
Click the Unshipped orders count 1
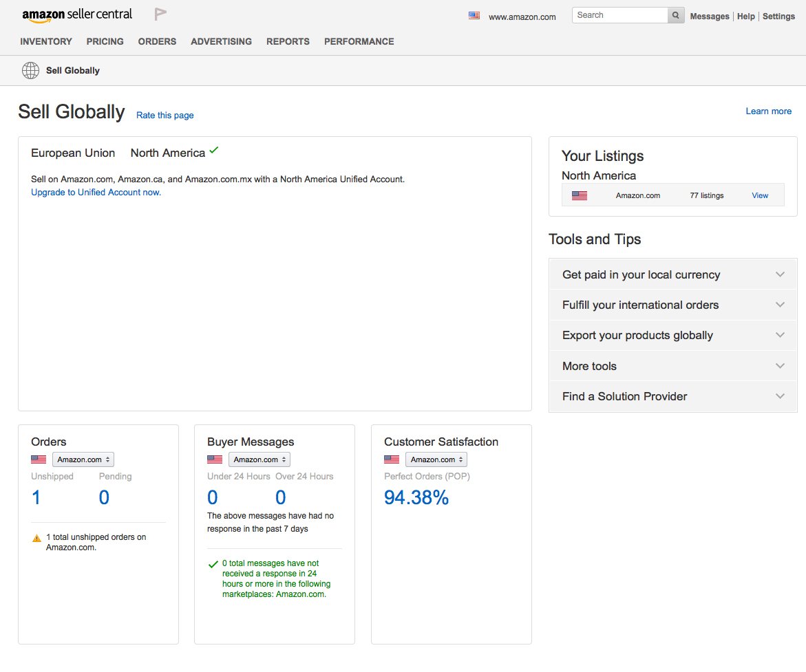pos(36,497)
